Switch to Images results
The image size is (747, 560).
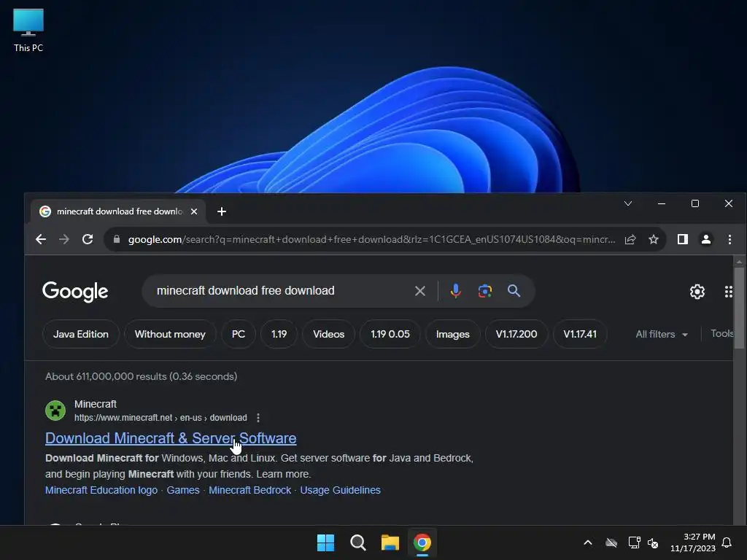452,334
